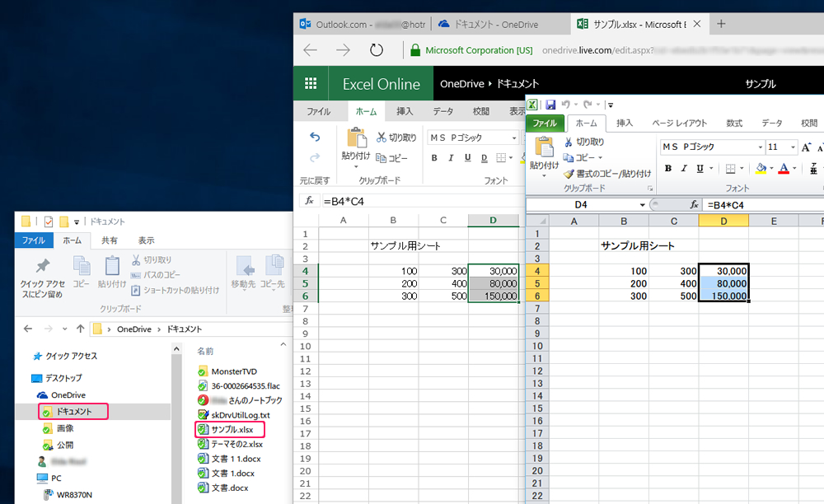Click Paste icon in Excel Online ribbon
The height and width of the screenshot is (504, 824).
tap(356, 138)
